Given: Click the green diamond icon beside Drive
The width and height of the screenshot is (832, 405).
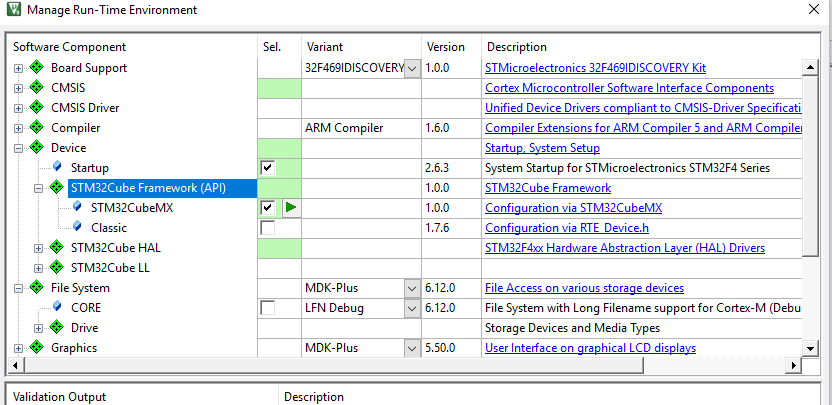Looking at the screenshot, I should coord(56,328).
